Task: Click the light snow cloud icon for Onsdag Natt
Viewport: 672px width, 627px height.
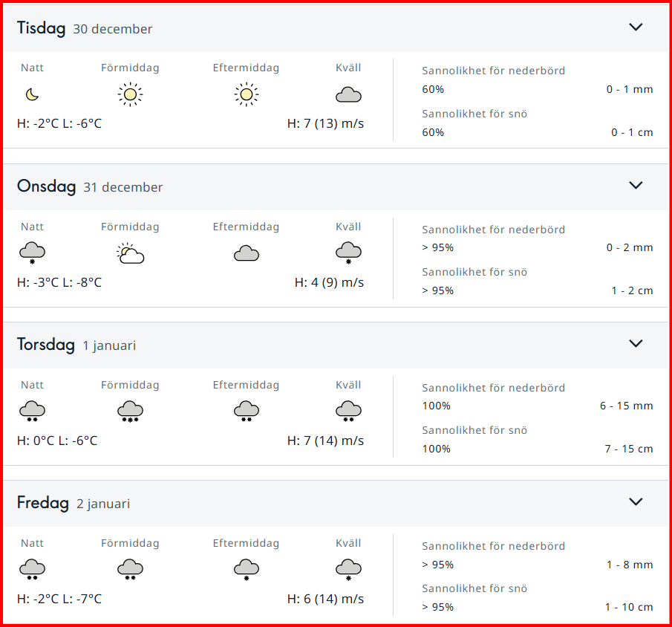Action: tap(32, 253)
